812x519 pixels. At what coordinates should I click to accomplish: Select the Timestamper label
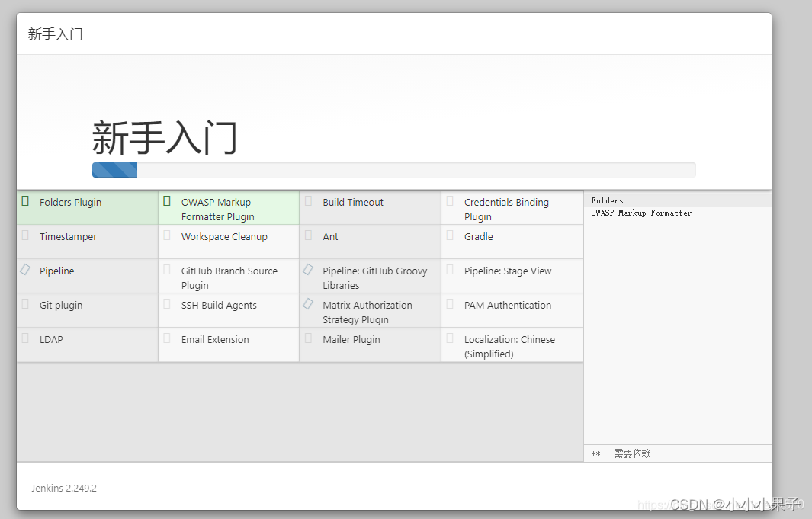69,236
